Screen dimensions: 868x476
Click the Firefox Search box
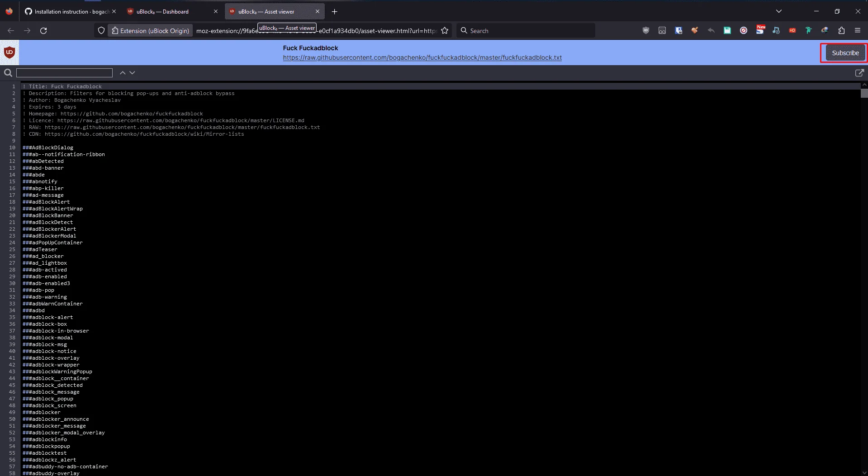[x=526, y=30]
